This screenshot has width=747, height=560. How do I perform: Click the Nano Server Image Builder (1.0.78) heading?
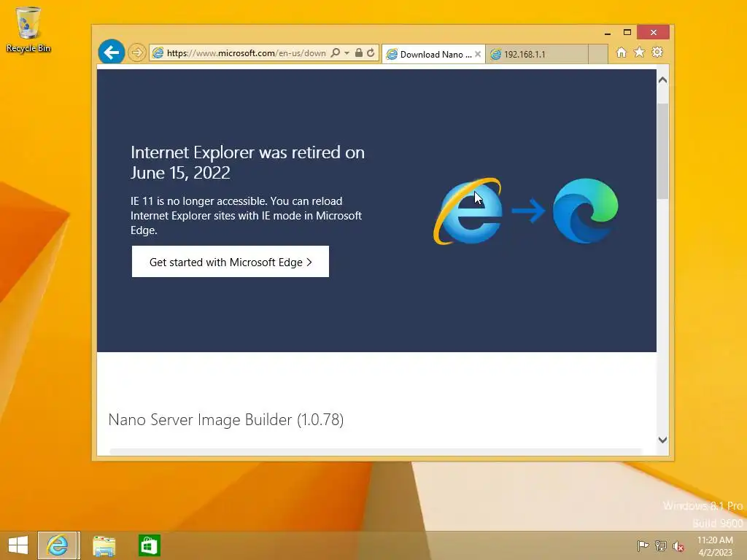point(226,419)
